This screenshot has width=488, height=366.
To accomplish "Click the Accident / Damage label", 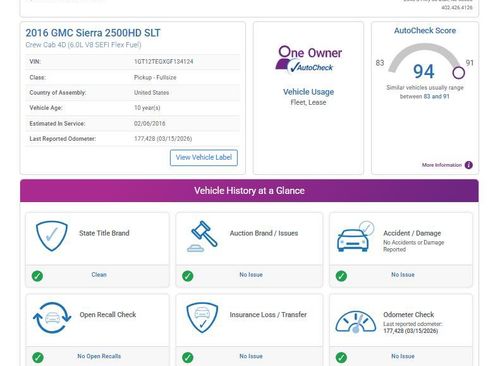I will click(412, 233).
